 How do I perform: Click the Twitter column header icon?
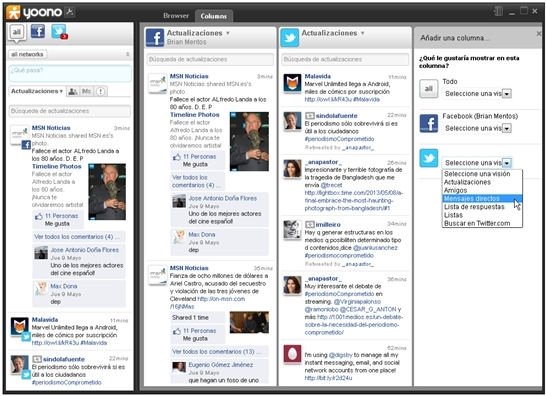(x=290, y=38)
